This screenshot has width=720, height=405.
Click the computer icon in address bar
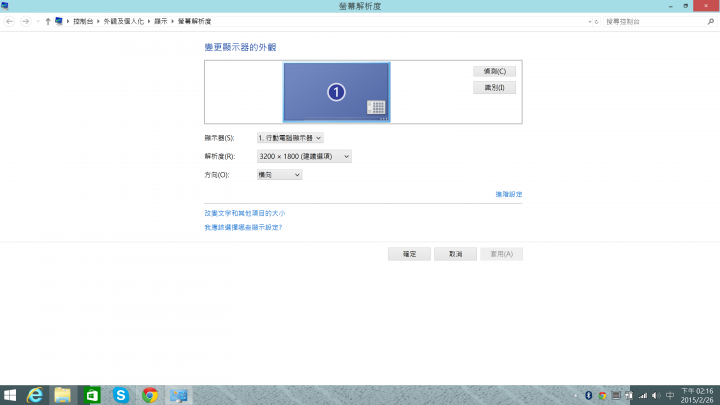59,21
